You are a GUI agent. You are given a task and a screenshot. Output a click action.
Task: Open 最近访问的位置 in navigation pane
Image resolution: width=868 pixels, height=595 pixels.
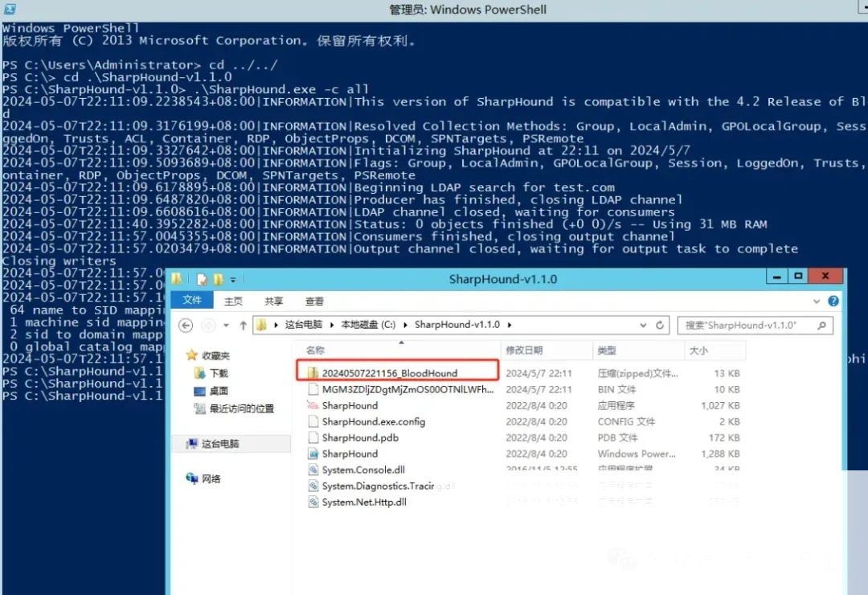tap(241, 408)
